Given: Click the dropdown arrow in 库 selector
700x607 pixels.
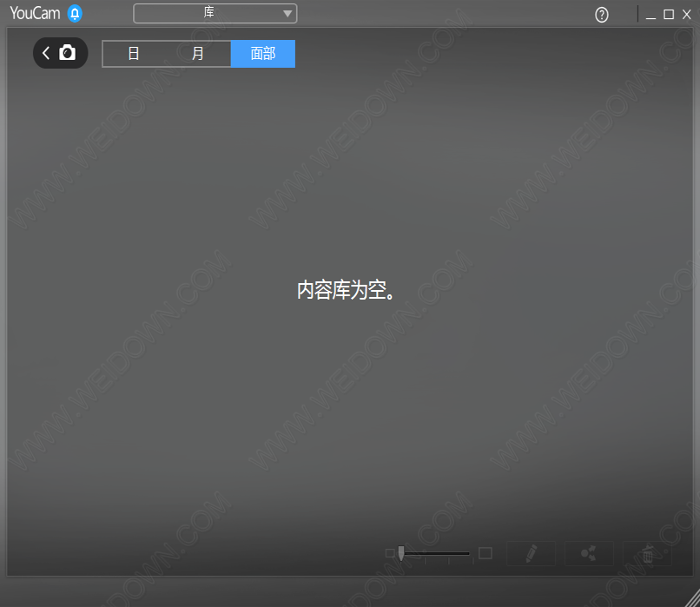Looking at the screenshot, I should click(x=287, y=14).
